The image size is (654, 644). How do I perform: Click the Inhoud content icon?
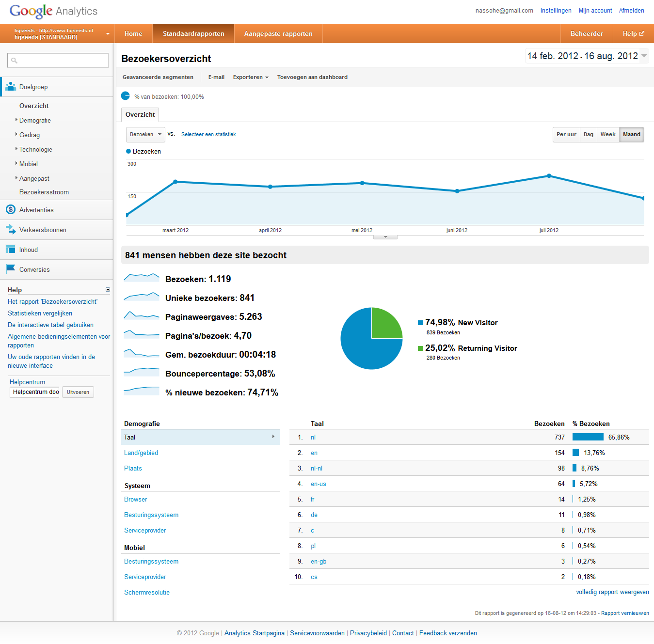[11, 249]
